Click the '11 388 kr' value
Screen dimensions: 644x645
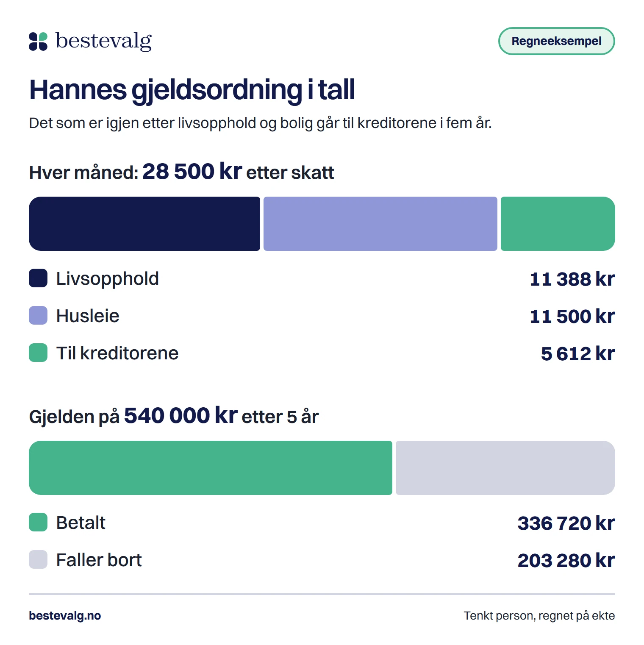coord(572,279)
